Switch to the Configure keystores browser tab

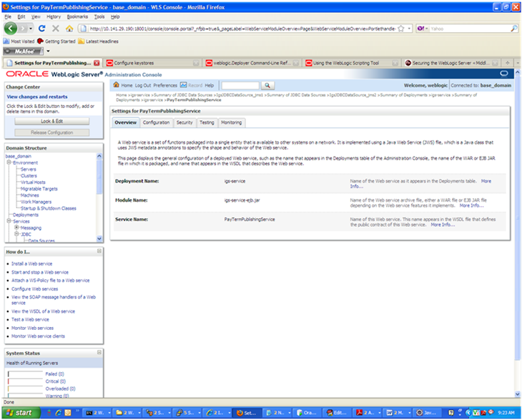tap(152, 63)
